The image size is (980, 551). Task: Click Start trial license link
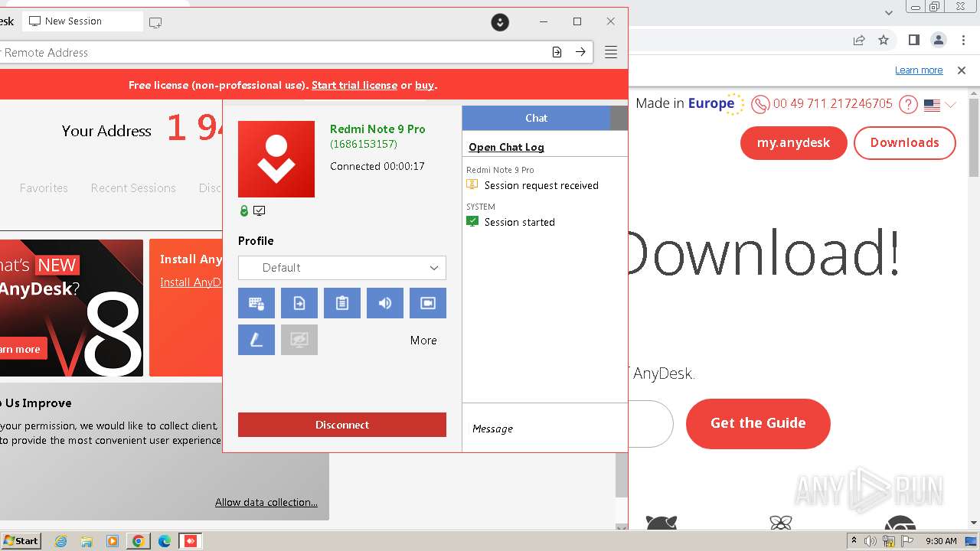[354, 85]
